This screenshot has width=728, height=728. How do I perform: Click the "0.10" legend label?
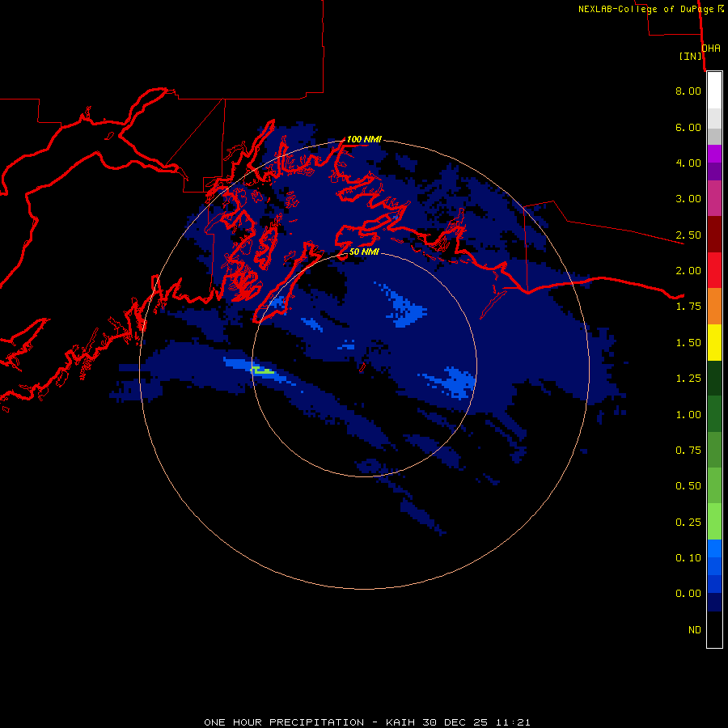point(688,558)
